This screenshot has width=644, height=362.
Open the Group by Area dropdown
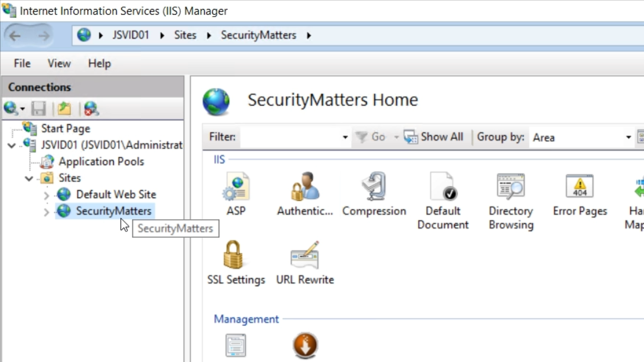coord(628,137)
